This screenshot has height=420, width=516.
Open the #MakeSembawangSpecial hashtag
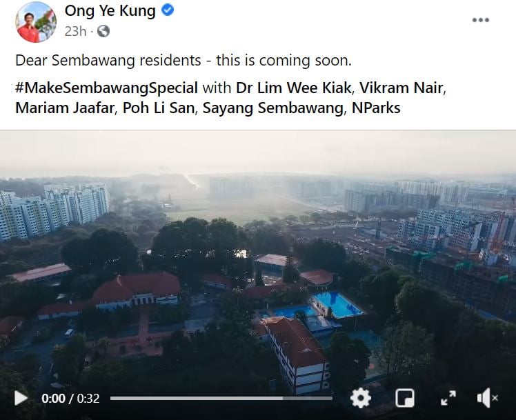point(106,88)
